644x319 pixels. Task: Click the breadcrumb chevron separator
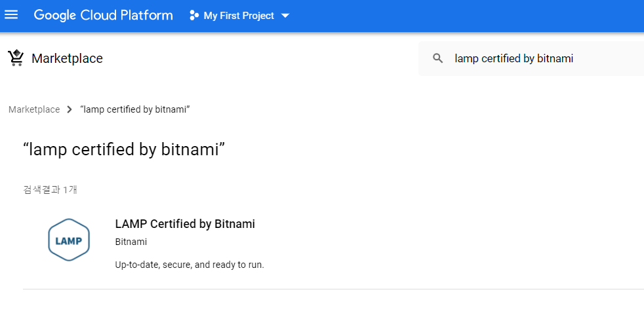[x=70, y=109]
